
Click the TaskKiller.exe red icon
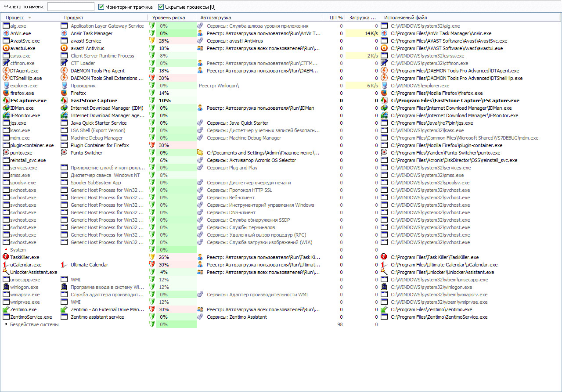[6, 257]
